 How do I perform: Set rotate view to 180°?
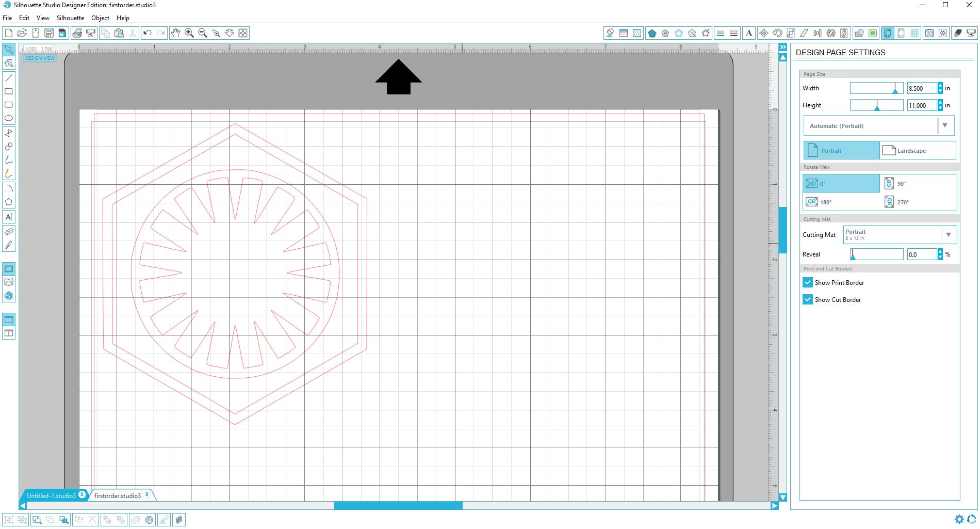pyautogui.click(x=842, y=202)
